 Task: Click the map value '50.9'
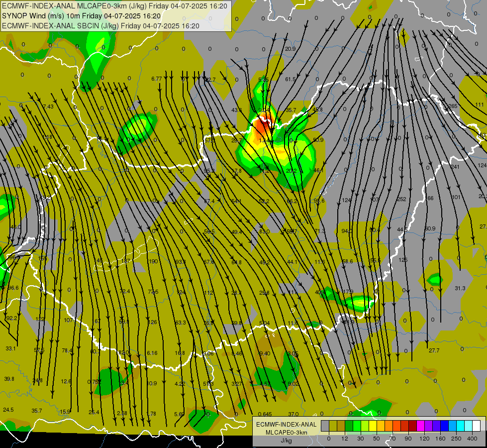click(x=318, y=140)
